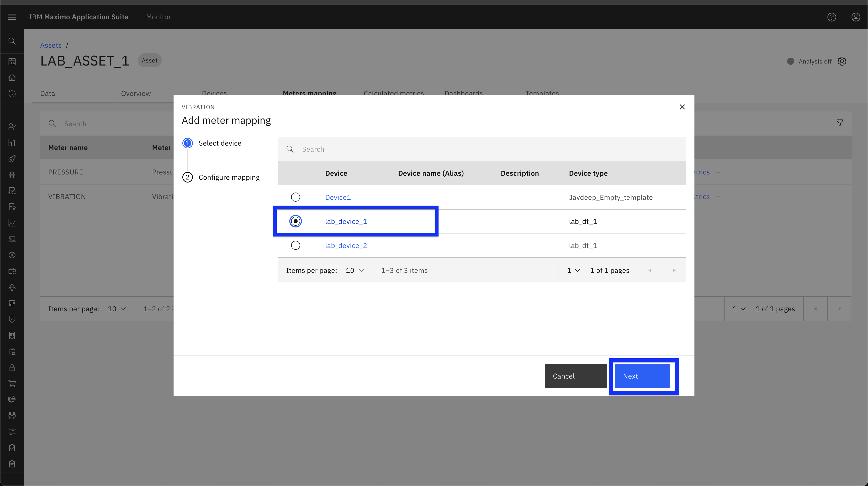Select the lab_device_2 radio button
Screen dimensions: 868x486
(x=296, y=245)
